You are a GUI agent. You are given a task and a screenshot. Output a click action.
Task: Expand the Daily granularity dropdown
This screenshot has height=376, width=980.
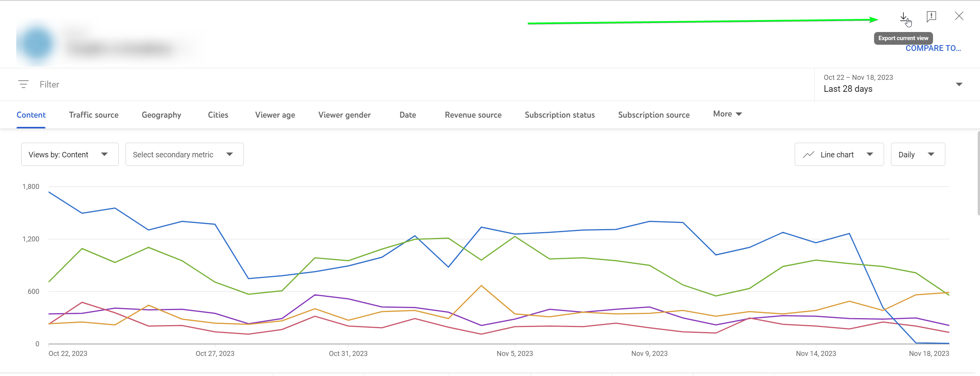coord(918,154)
